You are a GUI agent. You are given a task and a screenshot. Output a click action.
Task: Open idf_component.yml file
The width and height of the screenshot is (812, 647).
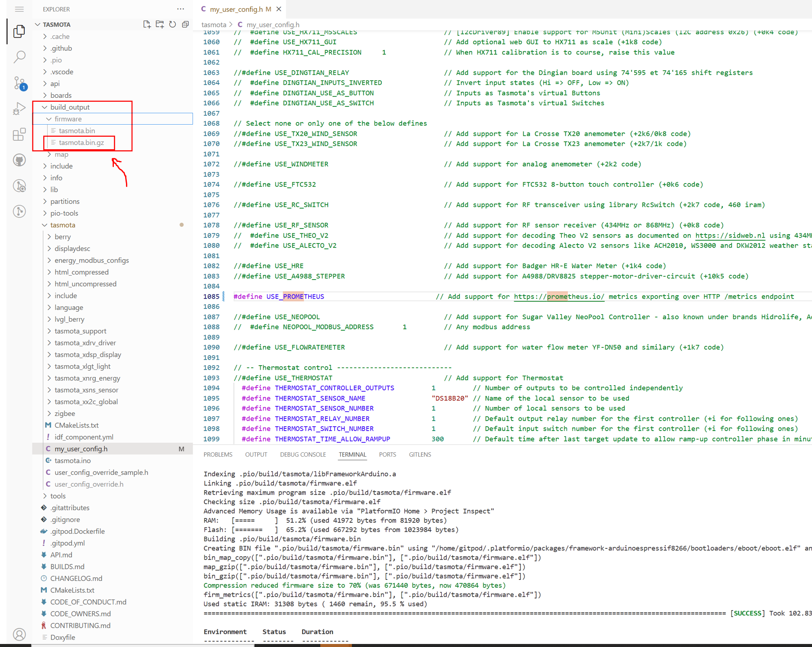pos(84,437)
